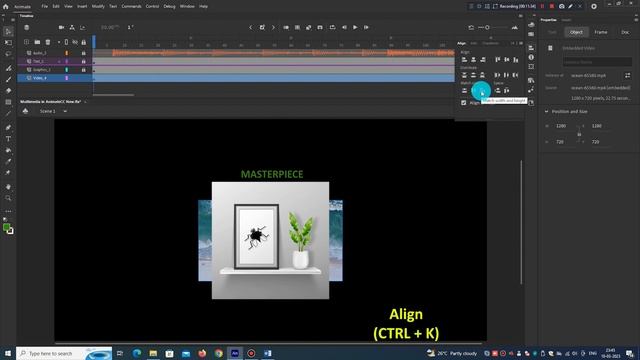
Task: Toggle lock all layers header icon
Action: pos(84,42)
